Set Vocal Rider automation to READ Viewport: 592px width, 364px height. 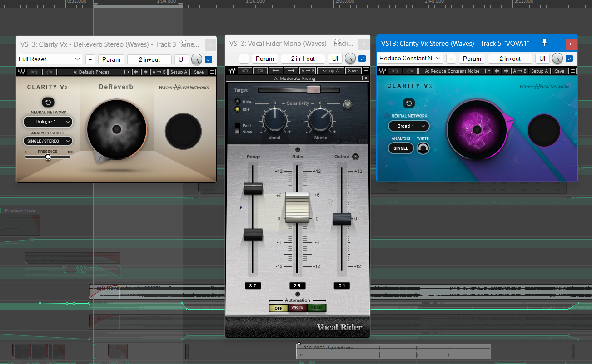(x=317, y=308)
